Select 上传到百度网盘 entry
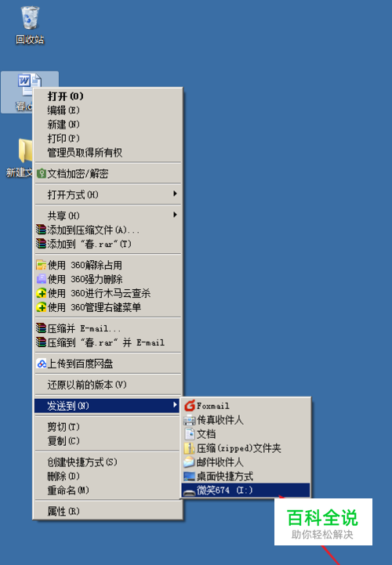392x565 pixels. click(x=108, y=364)
